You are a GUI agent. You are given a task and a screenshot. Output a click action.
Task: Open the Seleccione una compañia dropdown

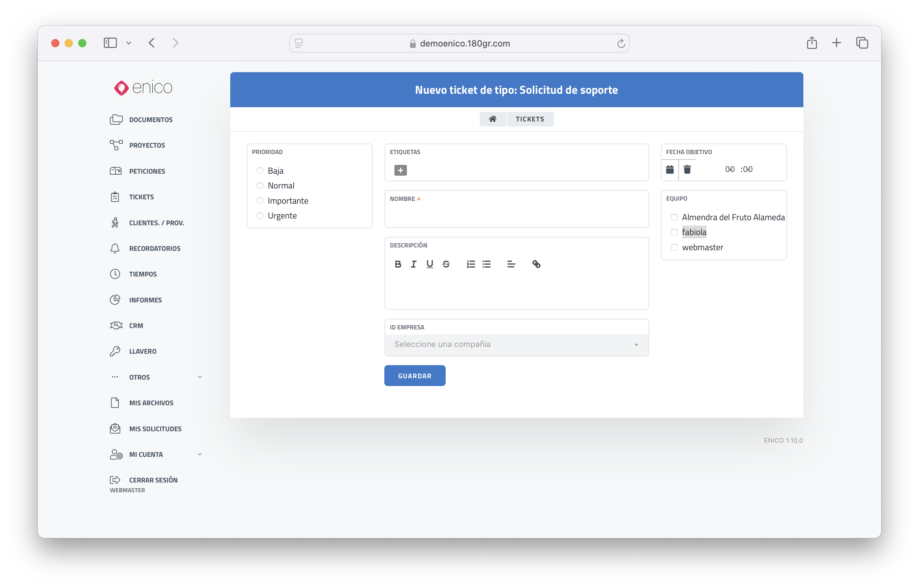516,344
